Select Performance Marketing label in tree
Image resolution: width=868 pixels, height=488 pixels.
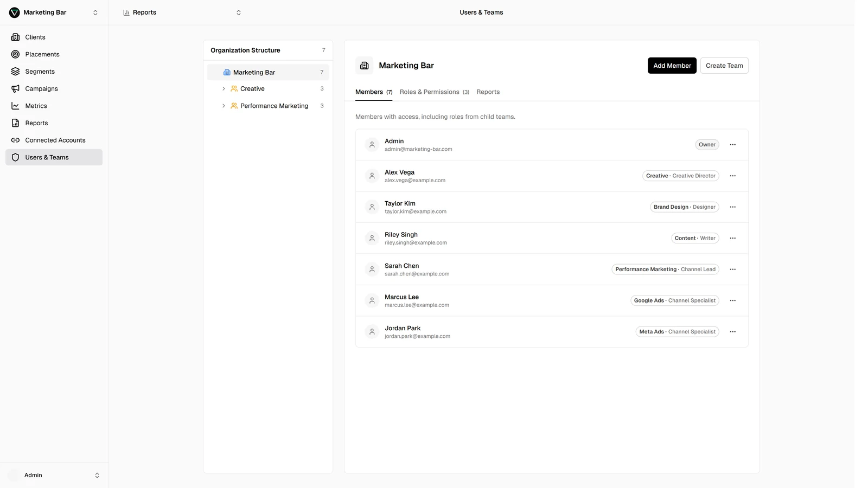coord(274,106)
